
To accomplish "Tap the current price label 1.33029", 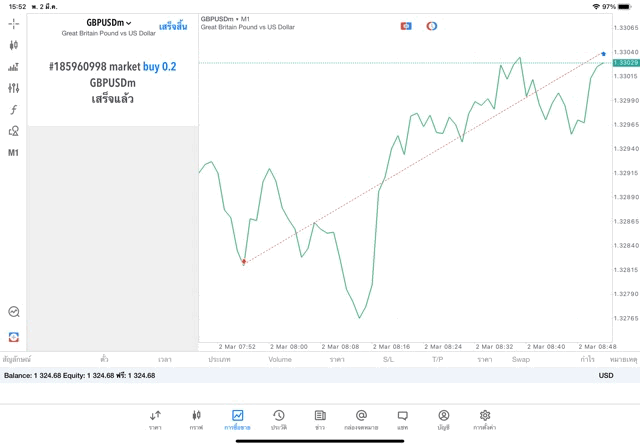I will (x=626, y=62).
